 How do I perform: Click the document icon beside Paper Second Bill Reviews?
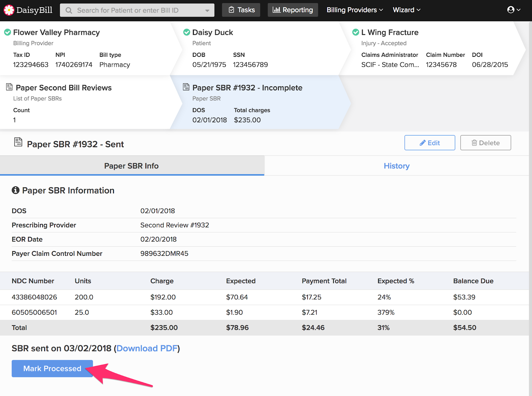click(9, 87)
